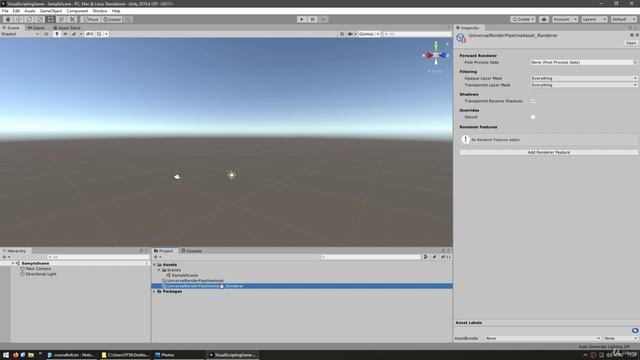Open the Assets menu
The image size is (640, 360).
pyautogui.click(x=29, y=11)
